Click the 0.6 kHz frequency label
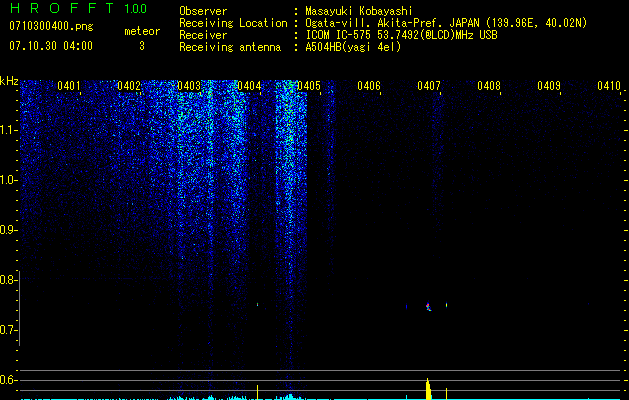 pos(8,380)
